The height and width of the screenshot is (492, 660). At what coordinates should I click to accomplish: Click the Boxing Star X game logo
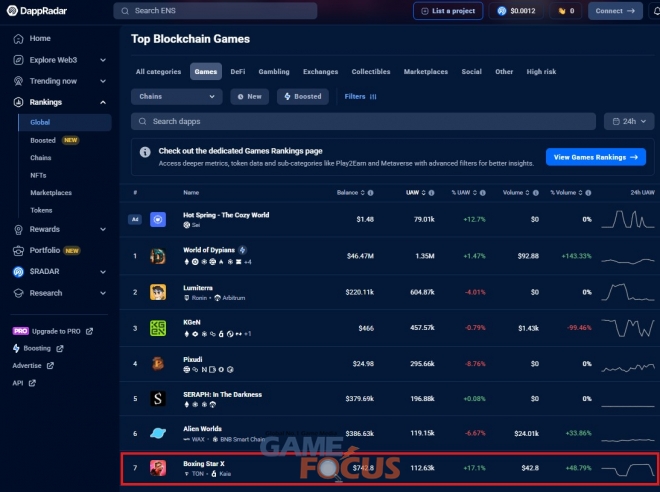point(158,468)
